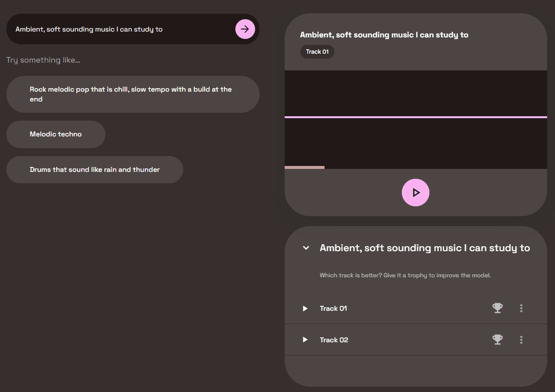Submit the prompt with the arrow button

245,29
